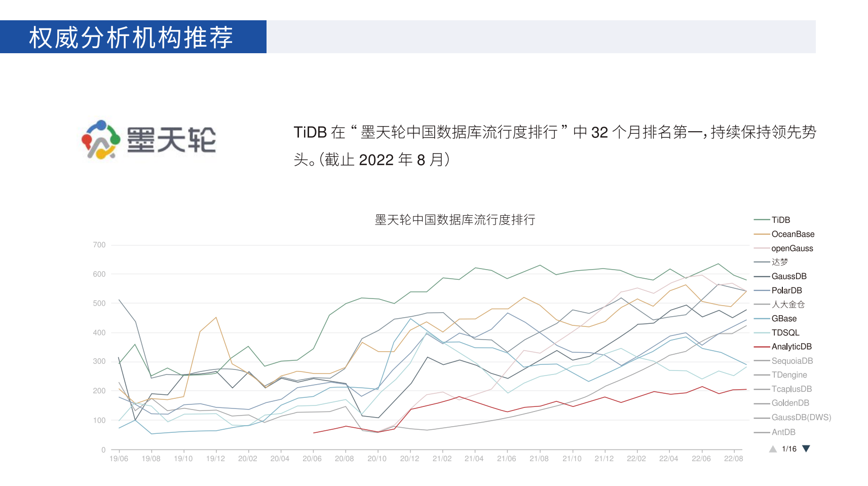Viewport: 868px width, 486px height.
Task: Click the x-axis label 20/04
Action: tap(280, 459)
